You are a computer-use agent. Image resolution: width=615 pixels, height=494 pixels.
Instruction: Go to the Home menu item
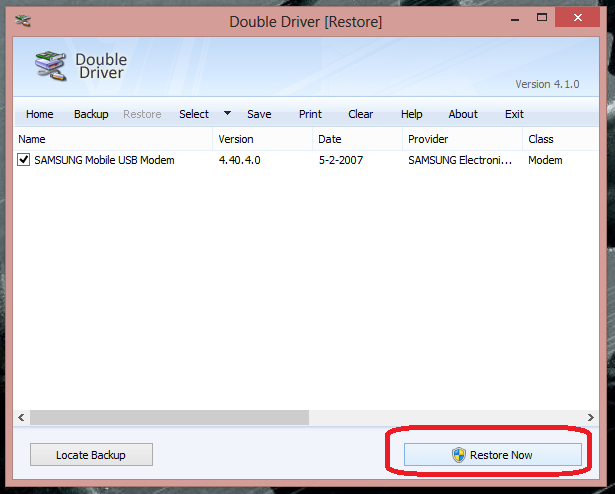coord(40,114)
